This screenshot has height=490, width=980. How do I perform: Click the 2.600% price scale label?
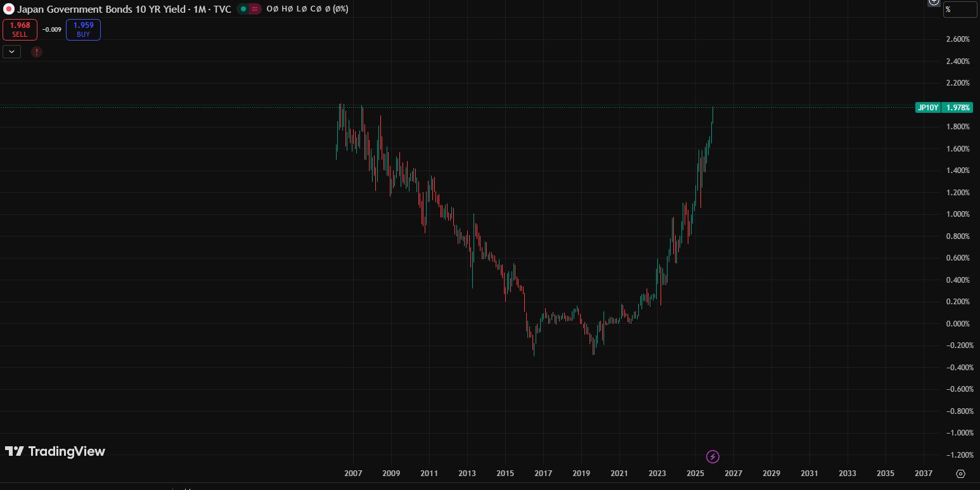tap(957, 39)
